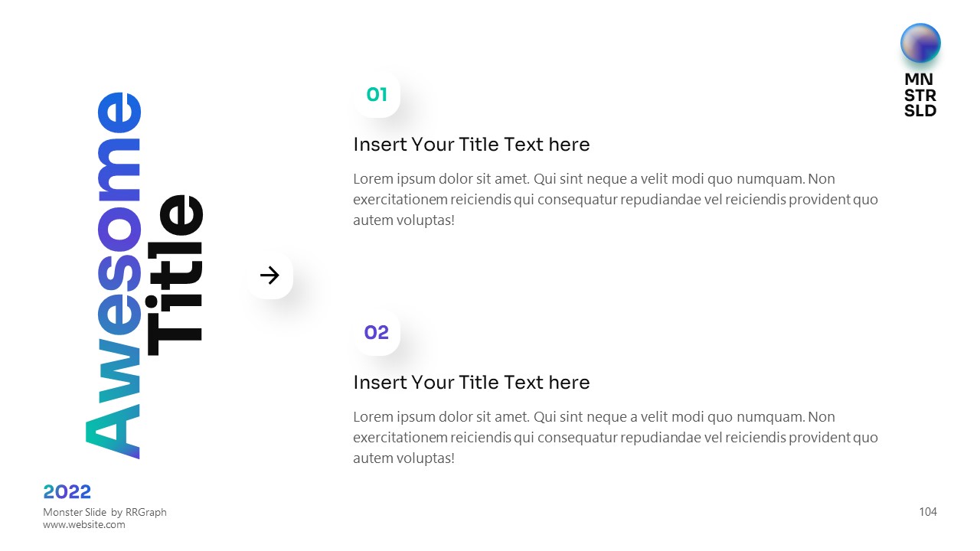The image size is (980, 551).
Task: Select the 02 number badge
Action: point(377,333)
